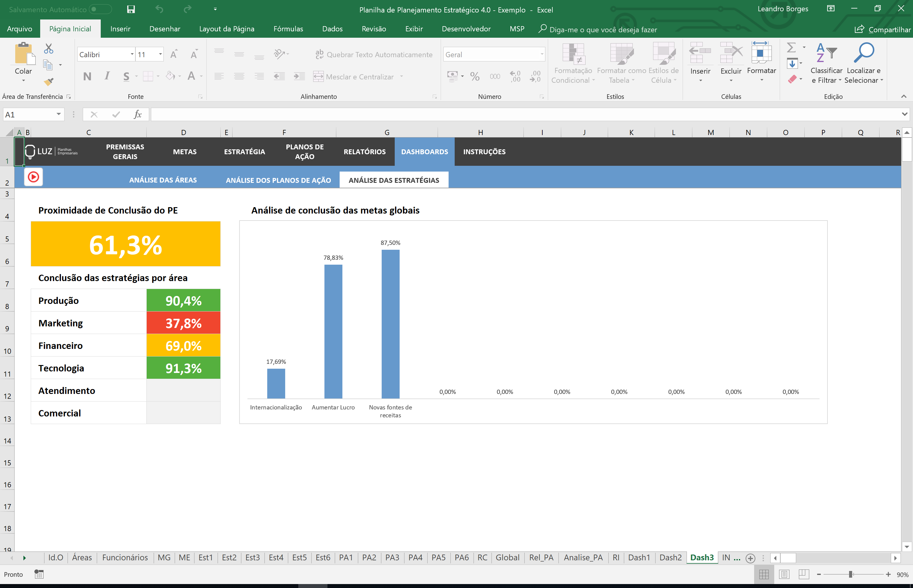
Task: Open the Inserir ribbon tab
Action: (x=120, y=29)
